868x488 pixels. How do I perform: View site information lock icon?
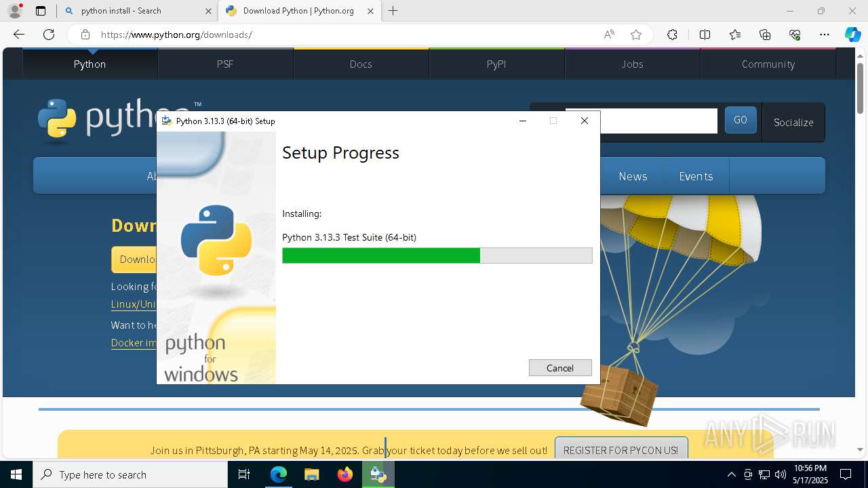point(85,35)
